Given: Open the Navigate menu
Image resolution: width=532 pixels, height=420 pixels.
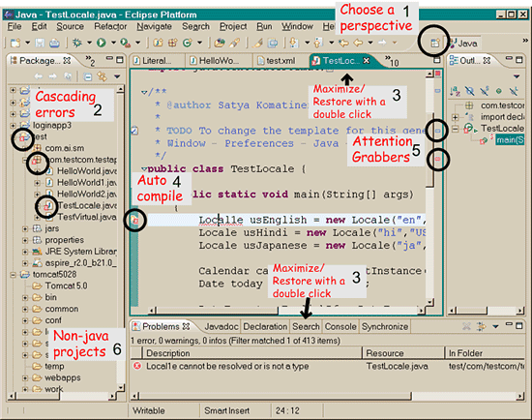Looking at the screenshot, I should tap(154, 26).
